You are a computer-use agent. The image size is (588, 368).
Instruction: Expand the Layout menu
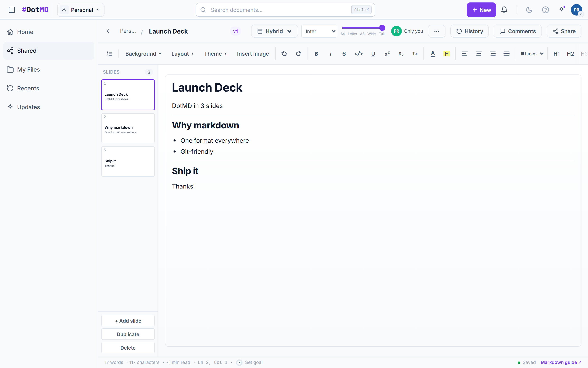(183, 54)
